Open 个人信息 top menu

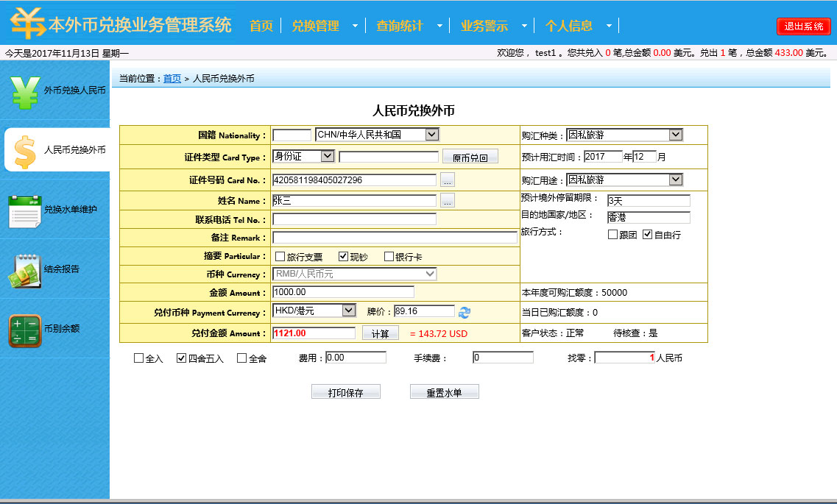569,26
